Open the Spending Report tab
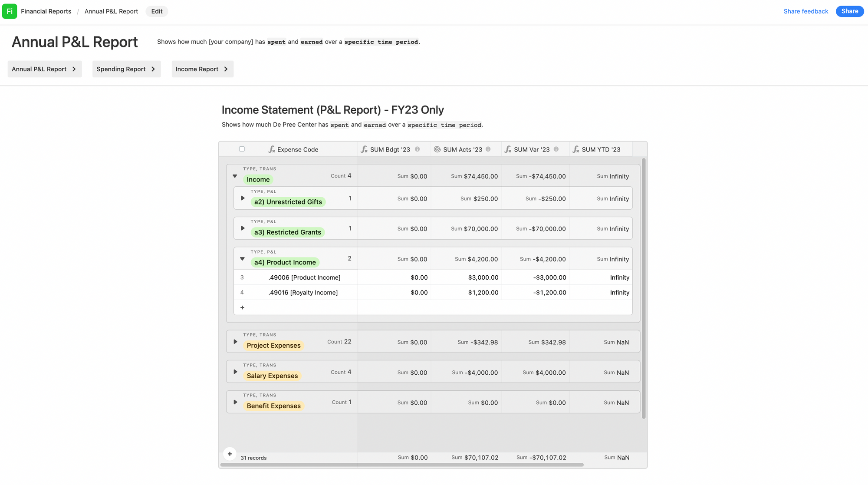 coord(126,69)
